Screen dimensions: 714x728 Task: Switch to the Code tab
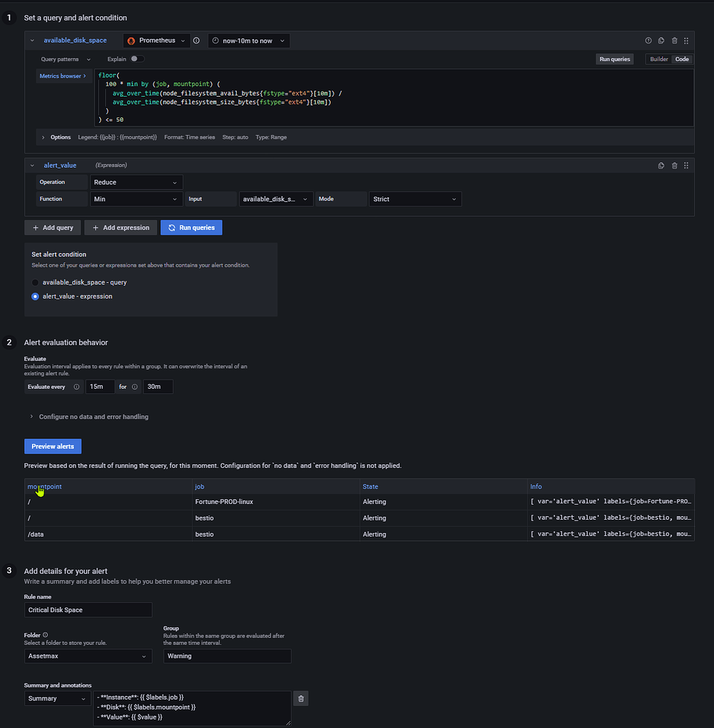click(681, 59)
